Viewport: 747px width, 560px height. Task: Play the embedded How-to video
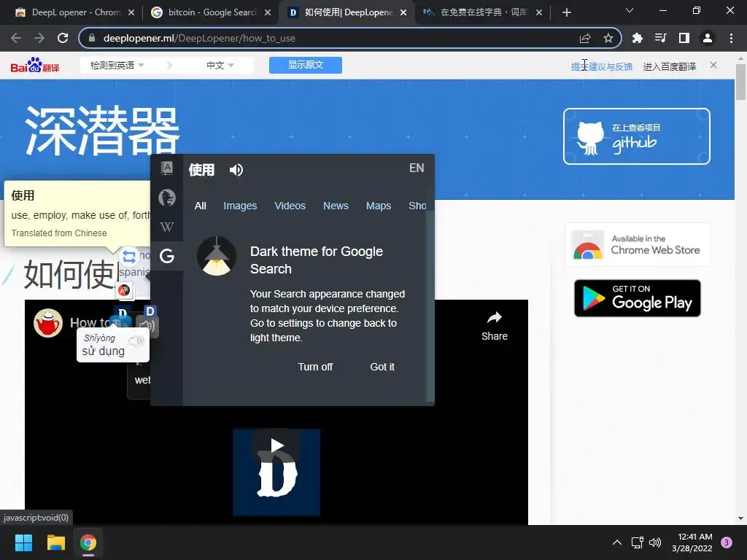point(276,446)
